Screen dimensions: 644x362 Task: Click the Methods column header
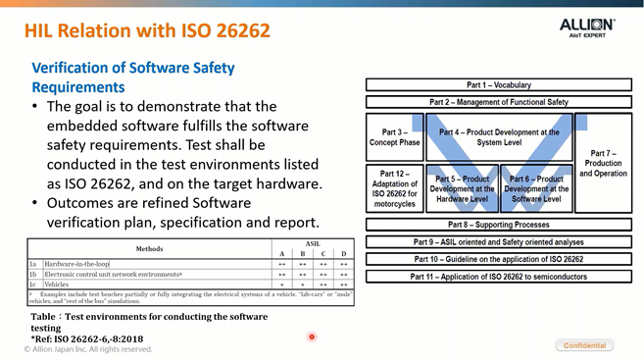coord(150,249)
